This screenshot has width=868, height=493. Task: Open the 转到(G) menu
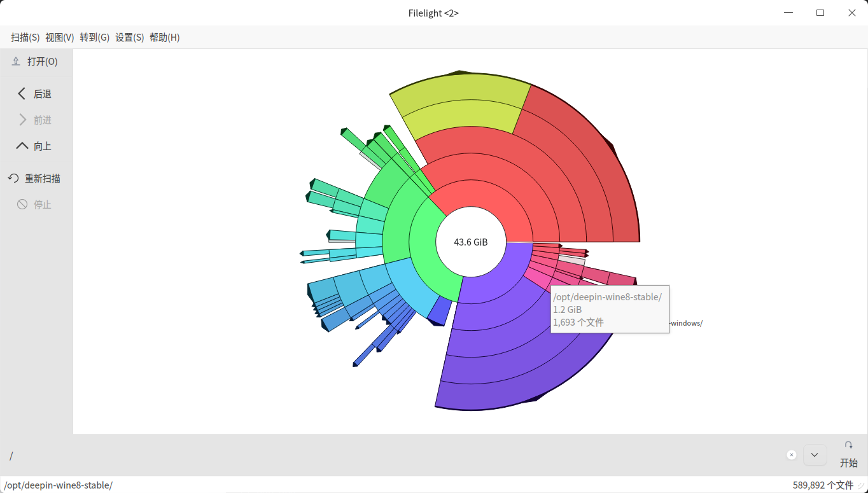(95, 38)
